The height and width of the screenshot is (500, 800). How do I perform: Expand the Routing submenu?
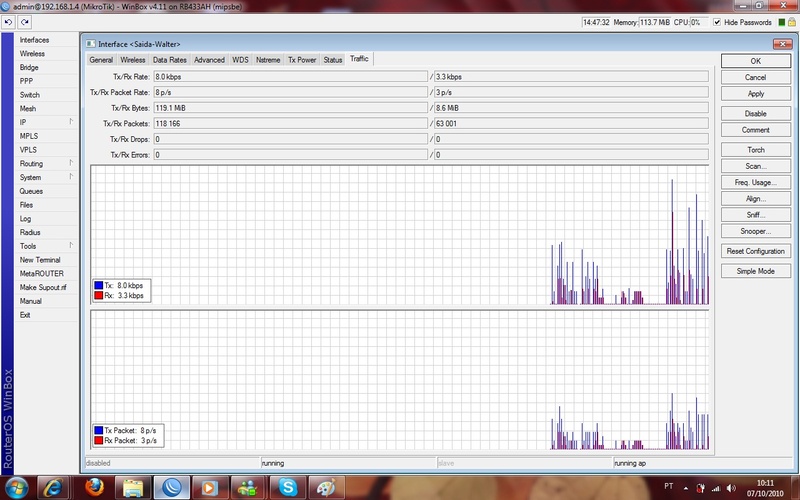[71, 163]
